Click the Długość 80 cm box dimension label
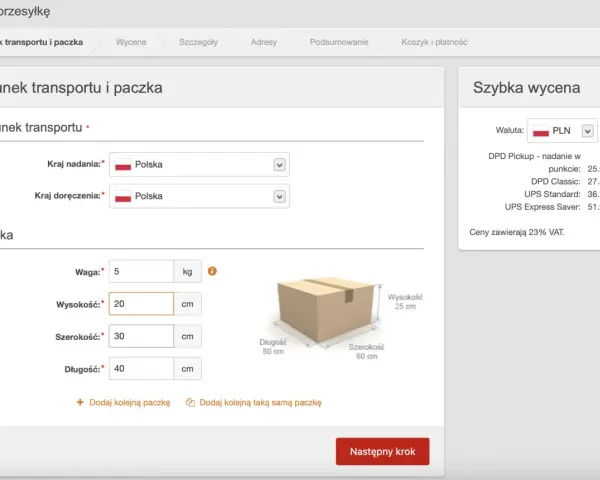 pos(273,346)
